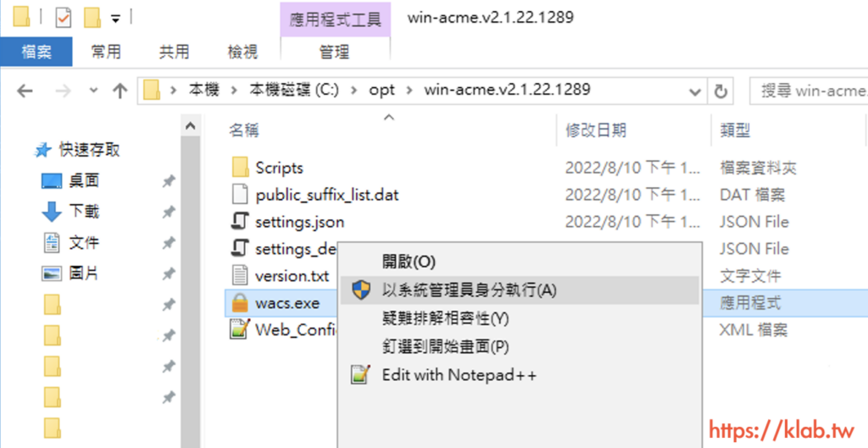Go up one folder level with the up arrow

120,91
